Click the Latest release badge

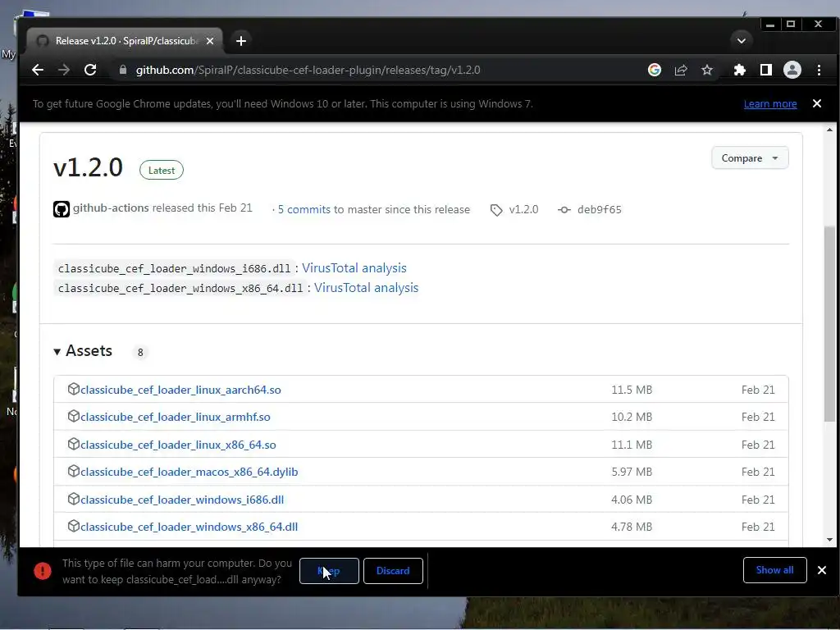(162, 171)
